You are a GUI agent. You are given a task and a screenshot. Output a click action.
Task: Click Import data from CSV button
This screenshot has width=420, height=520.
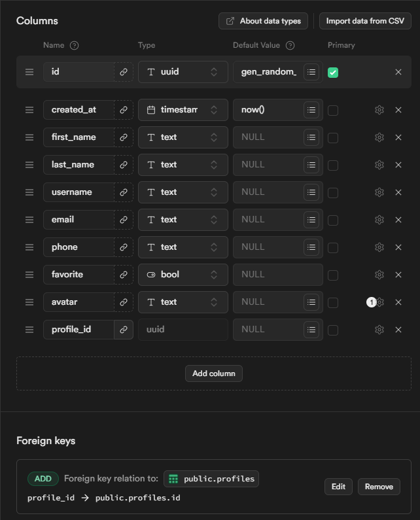[365, 21]
